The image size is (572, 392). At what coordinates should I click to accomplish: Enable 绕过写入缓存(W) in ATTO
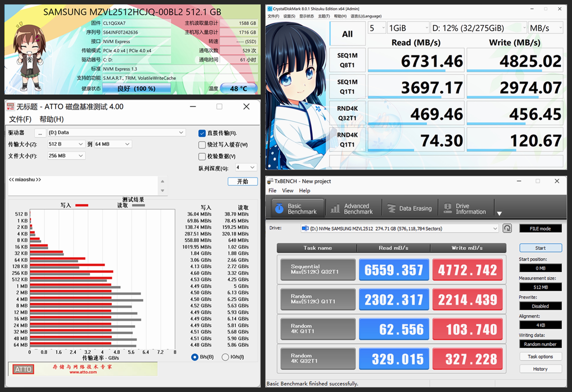tap(202, 145)
